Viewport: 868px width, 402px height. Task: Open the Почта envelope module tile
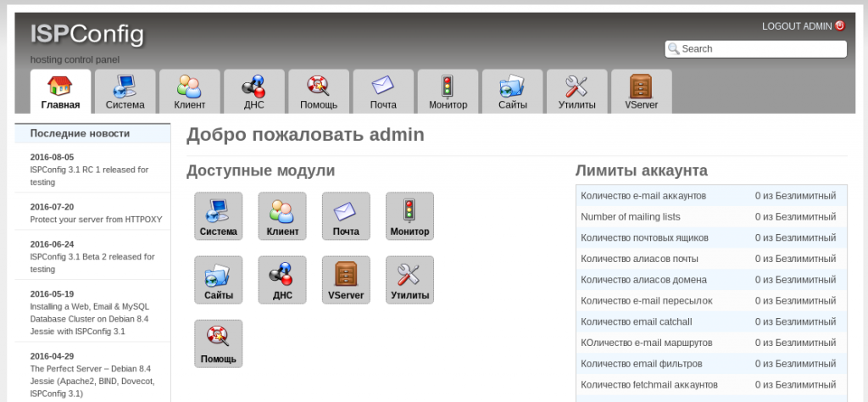346,216
